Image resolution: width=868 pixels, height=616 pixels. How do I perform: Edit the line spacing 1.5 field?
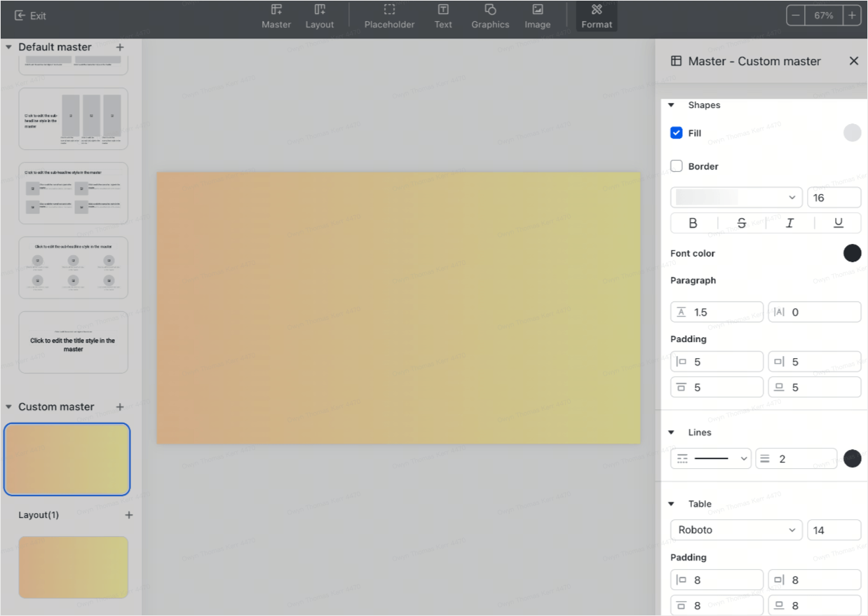[x=717, y=312]
